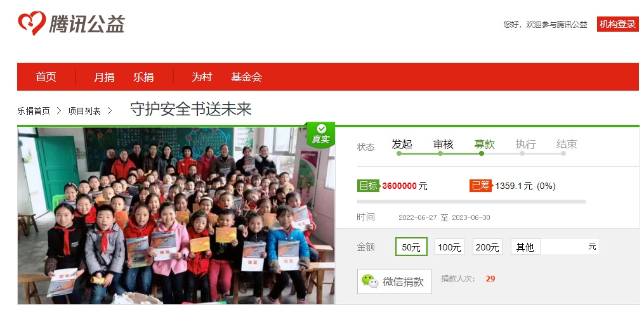The height and width of the screenshot is (310, 644).
Task: Click the WeChat icon on donate button
Action: [x=370, y=281]
